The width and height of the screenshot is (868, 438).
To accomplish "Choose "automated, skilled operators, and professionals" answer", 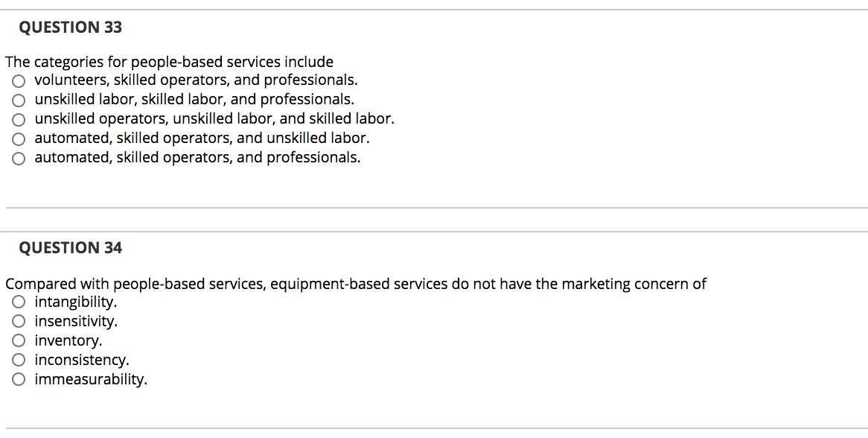I will (x=19, y=157).
